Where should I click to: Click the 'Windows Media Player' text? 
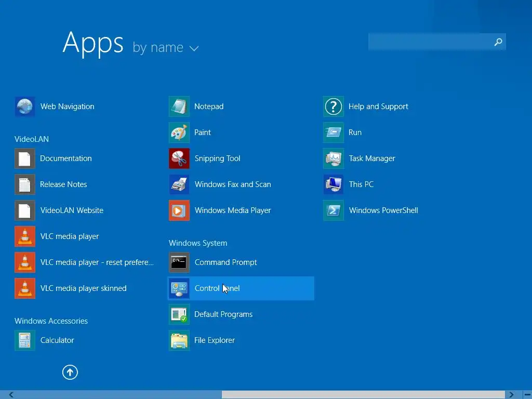click(232, 210)
